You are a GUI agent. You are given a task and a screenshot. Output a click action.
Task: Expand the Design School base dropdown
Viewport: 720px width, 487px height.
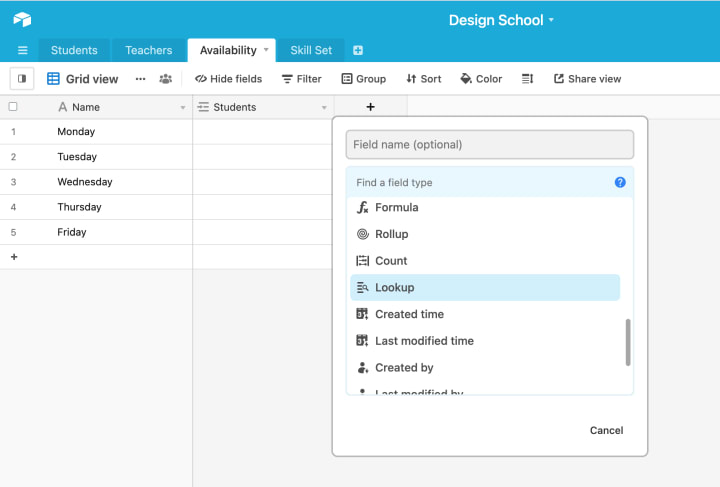tap(551, 20)
